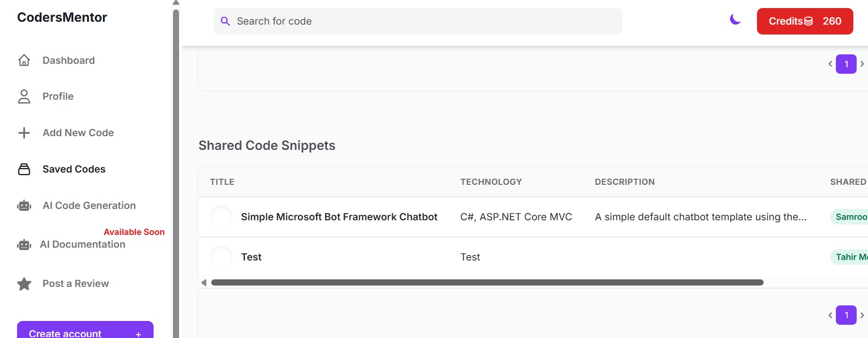
Task: Click the horizontal scrollbar of the snippets table
Action: point(487,283)
